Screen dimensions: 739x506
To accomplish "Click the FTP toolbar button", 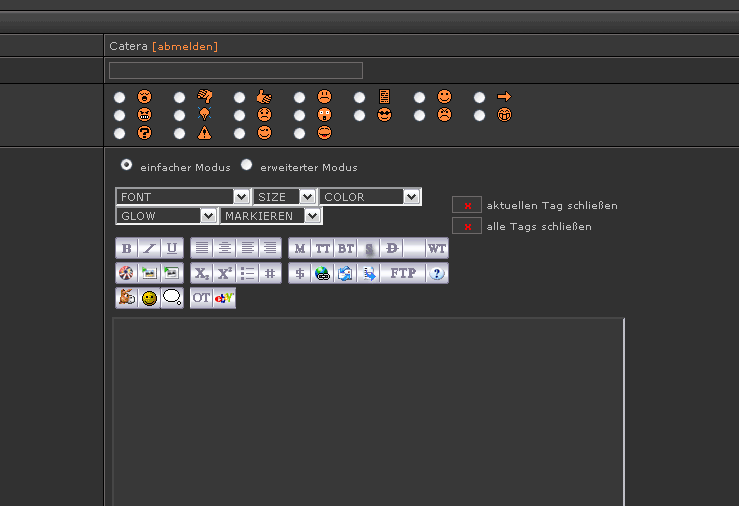I will click(403, 273).
